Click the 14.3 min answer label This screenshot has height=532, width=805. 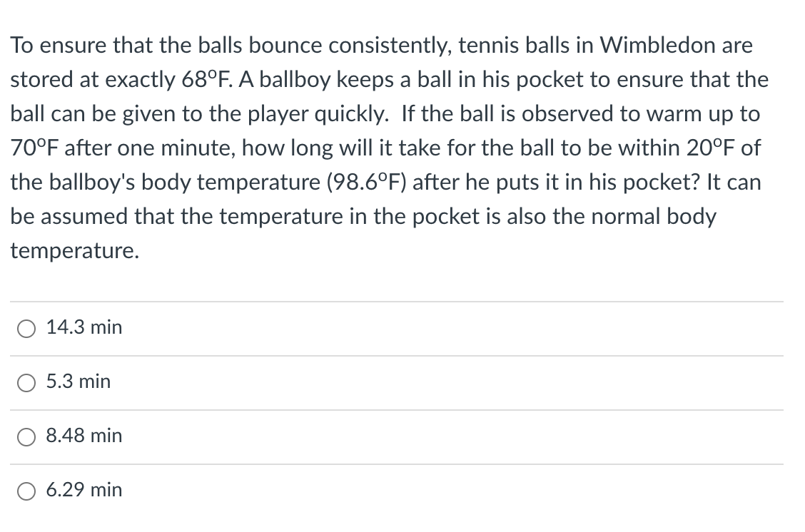83,327
